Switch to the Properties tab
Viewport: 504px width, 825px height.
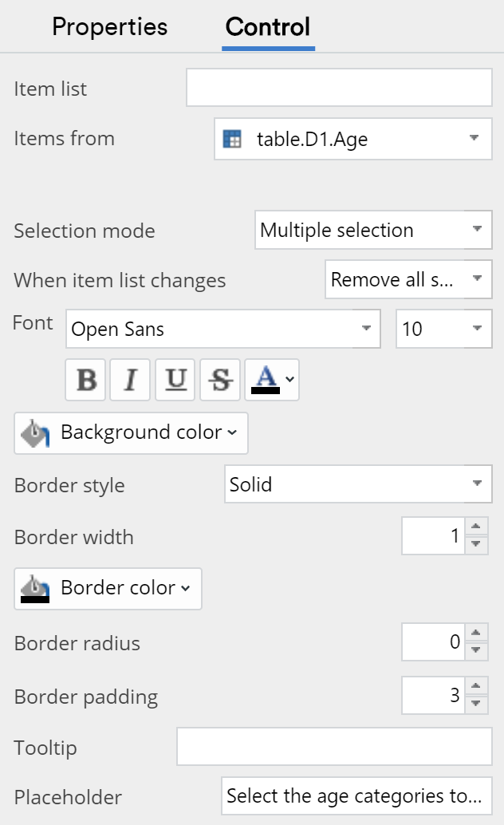pos(109,26)
